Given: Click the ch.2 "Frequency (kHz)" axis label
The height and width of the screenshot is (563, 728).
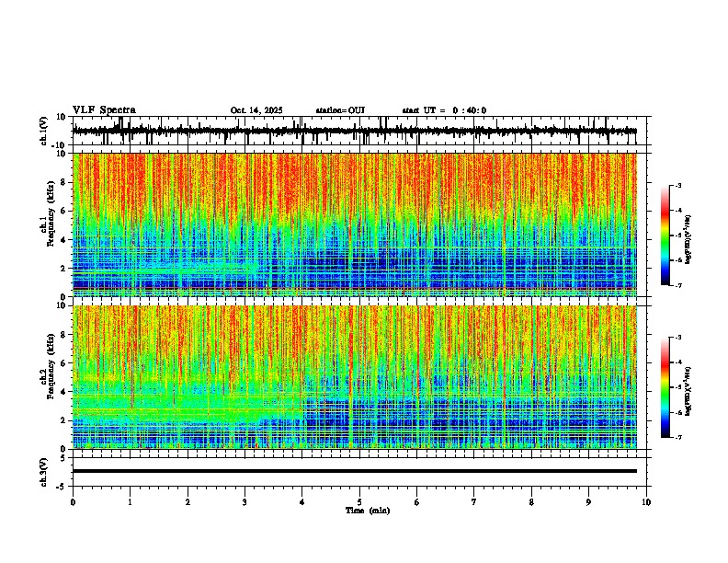Looking at the screenshot, I should 51,366.
